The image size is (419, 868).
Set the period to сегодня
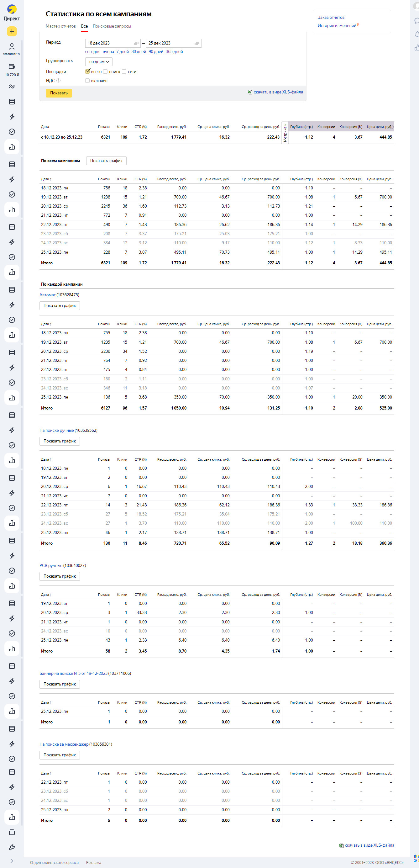93,51
